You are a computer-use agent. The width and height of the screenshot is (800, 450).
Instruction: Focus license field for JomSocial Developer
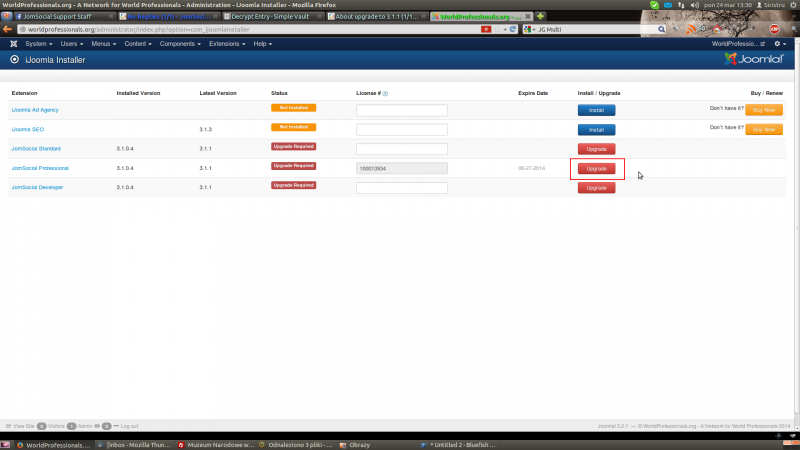click(x=402, y=188)
